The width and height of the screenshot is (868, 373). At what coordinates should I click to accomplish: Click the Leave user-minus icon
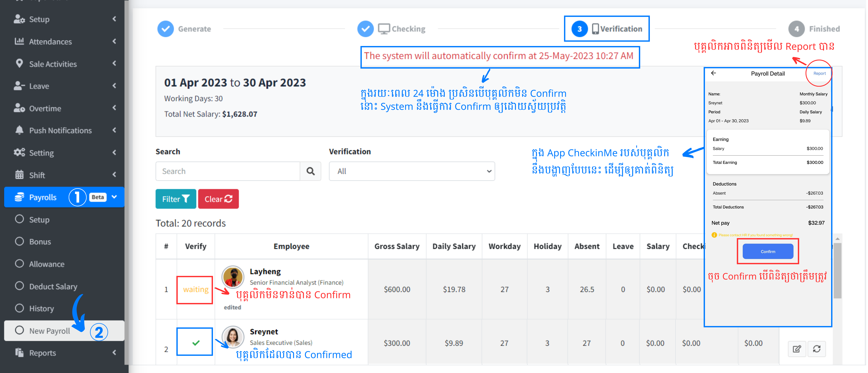(x=19, y=86)
